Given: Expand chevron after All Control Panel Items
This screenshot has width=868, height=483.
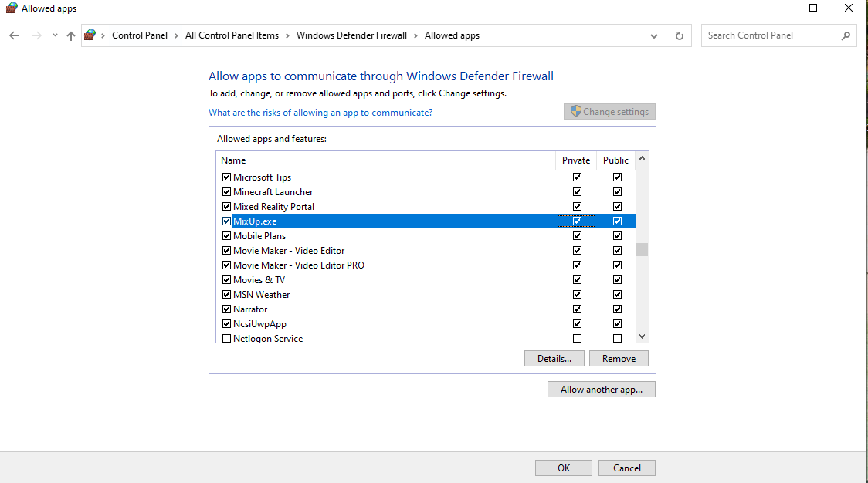Looking at the screenshot, I should click(x=288, y=36).
